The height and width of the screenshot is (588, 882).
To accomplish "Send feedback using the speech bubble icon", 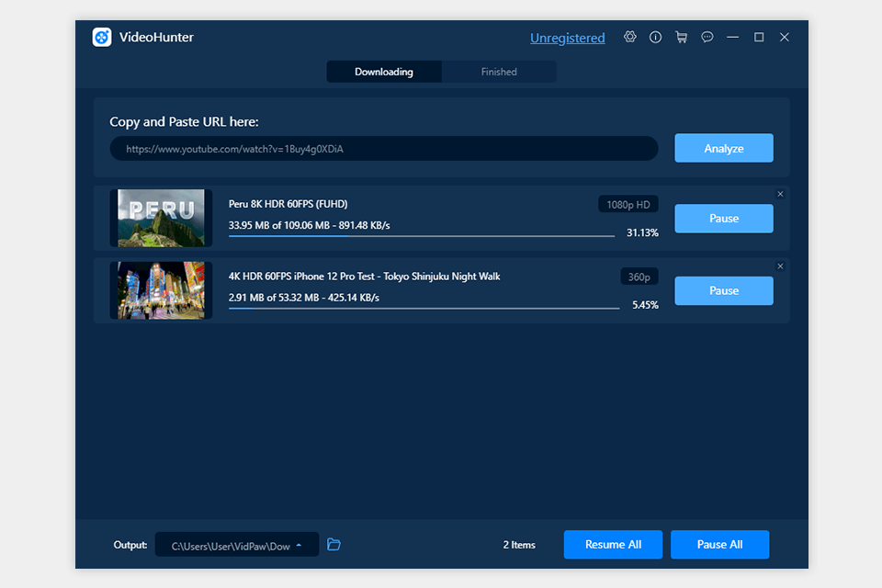I will [x=707, y=37].
